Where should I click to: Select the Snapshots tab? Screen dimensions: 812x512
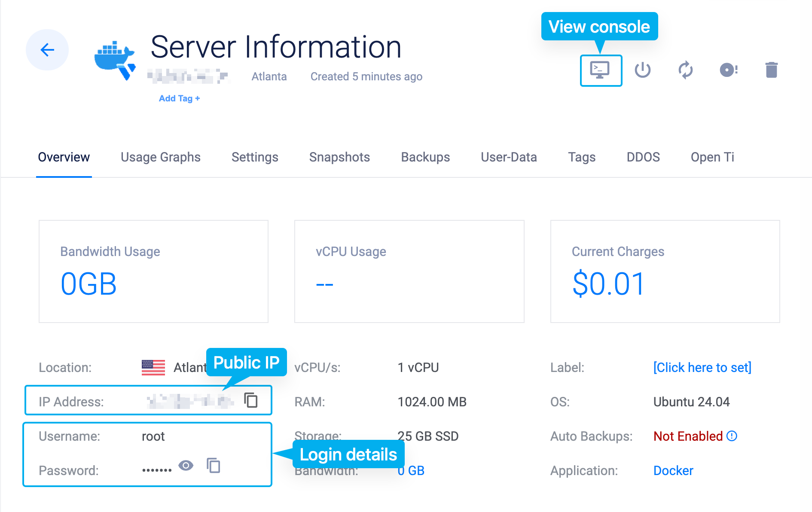point(339,157)
